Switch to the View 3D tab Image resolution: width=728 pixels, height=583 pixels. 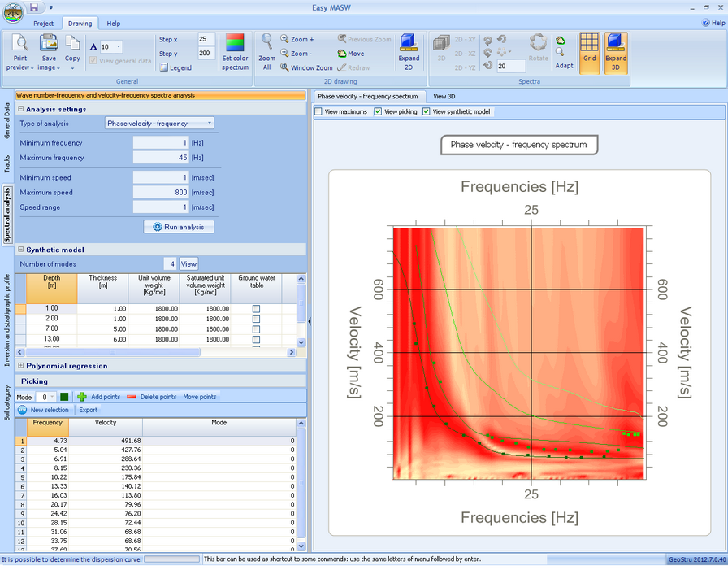(444, 96)
